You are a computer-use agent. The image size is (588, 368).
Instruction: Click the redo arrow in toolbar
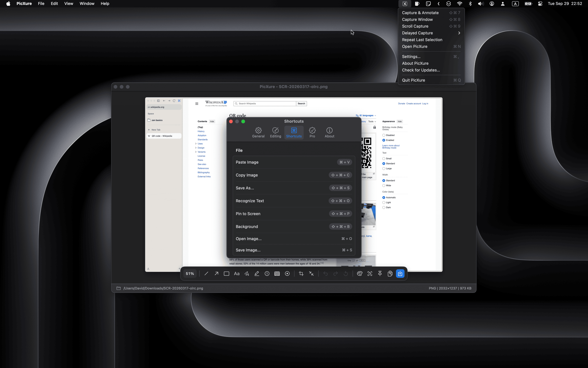coord(336,273)
